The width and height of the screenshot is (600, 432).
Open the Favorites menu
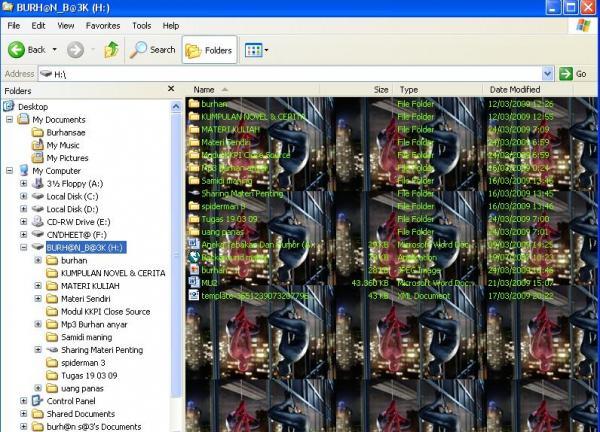pos(103,26)
